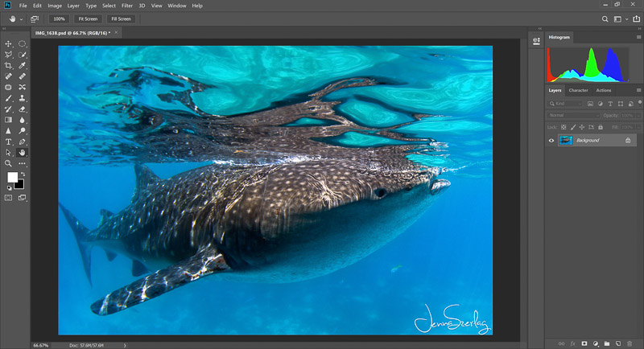Viewport: 644px width, 349px height.
Task: Open the Normal blend mode dropdown
Action: pyautogui.click(x=574, y=115)
